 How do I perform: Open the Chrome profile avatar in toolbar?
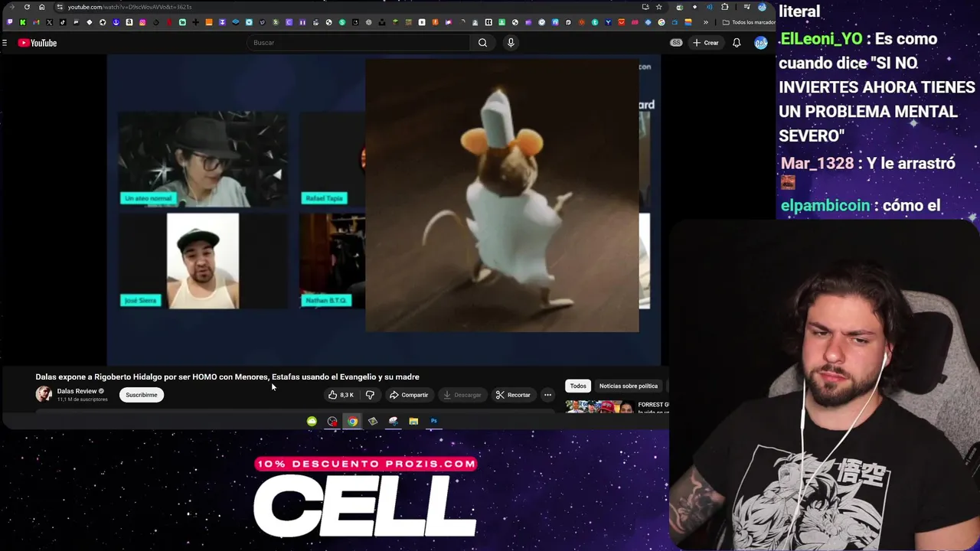(x=763, y=7)
